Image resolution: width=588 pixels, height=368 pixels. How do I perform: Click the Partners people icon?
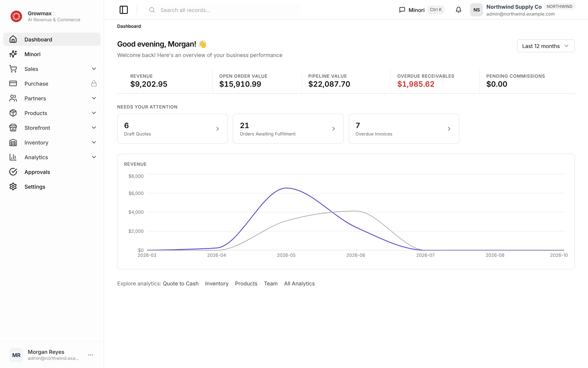coord(13,98)
